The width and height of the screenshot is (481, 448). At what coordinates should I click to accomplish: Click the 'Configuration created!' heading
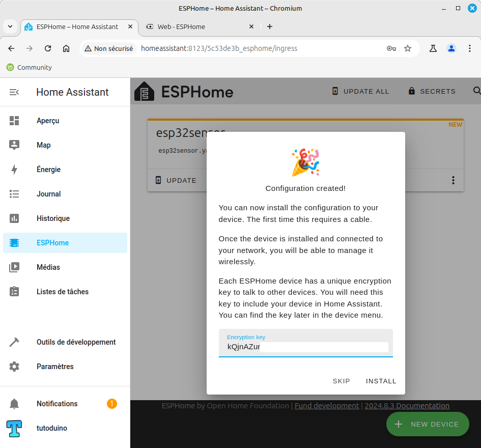point(305,188)
